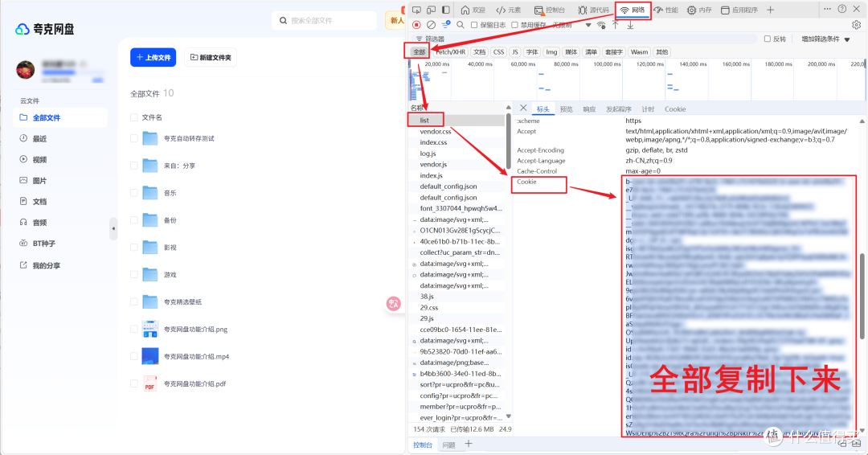Open search in the network panel

click(x=460, y=25)
